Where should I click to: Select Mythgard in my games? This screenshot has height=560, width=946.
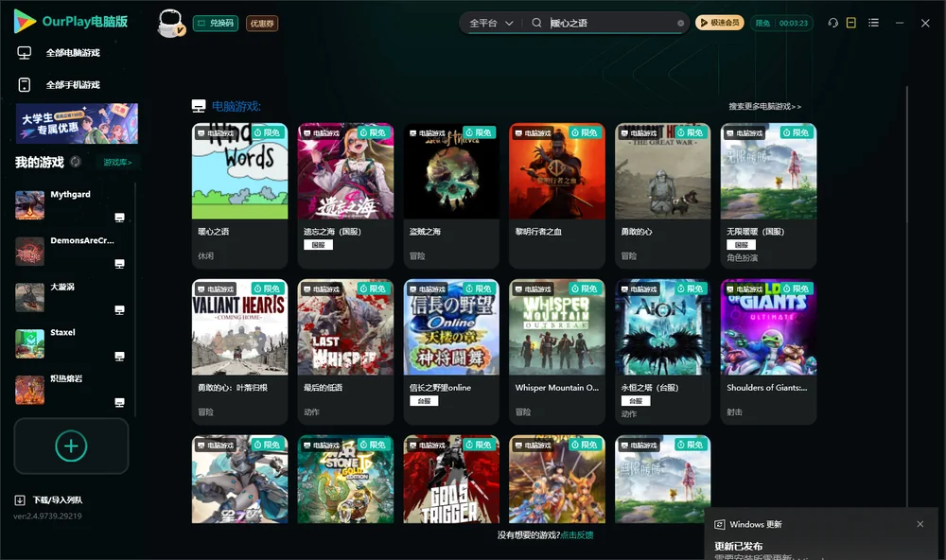coord(71,205)
